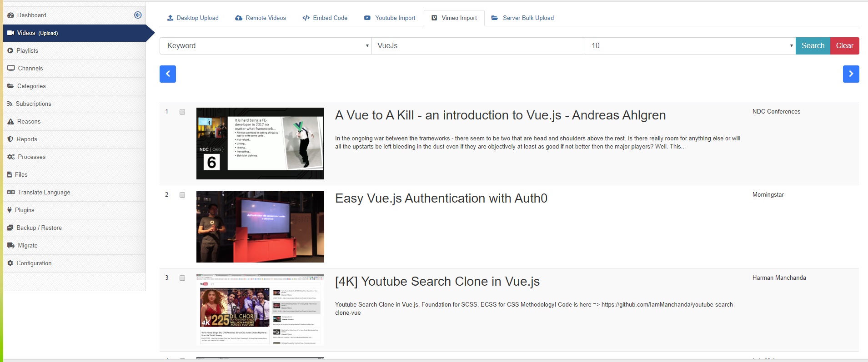Screen dimensions: 868x362
Task: Click the Morningstar author name
Action: (768, 194)
